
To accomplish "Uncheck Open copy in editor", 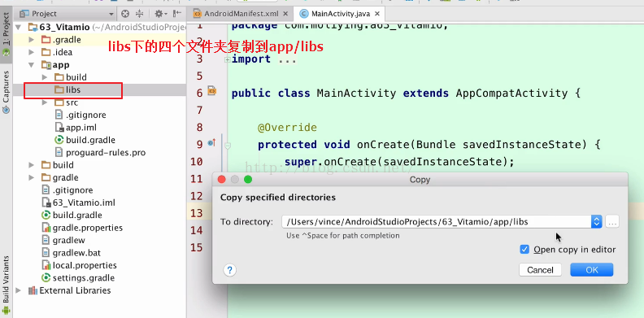I will (x=524, y=250).
